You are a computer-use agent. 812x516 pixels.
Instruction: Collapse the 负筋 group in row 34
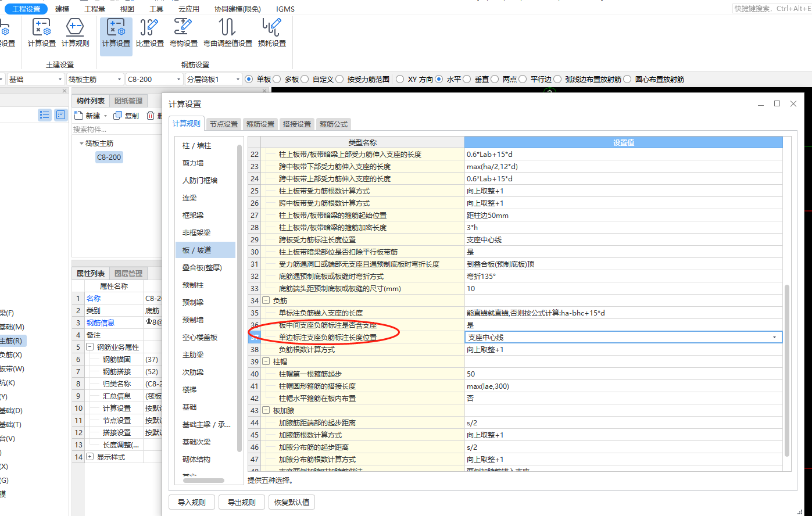(266, 301)
